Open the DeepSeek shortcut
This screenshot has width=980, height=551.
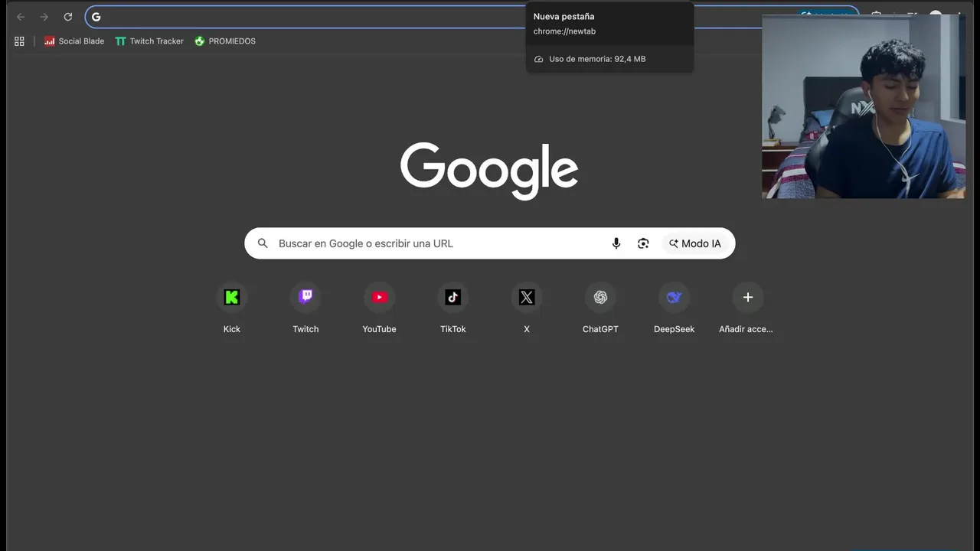coord(674,308)
